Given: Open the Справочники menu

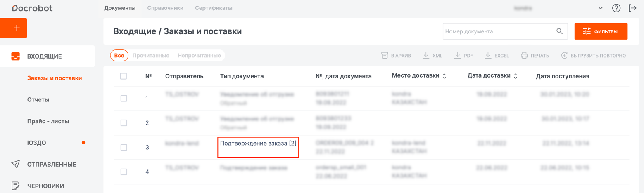Looking at the screenshot, I should (165, 8).
